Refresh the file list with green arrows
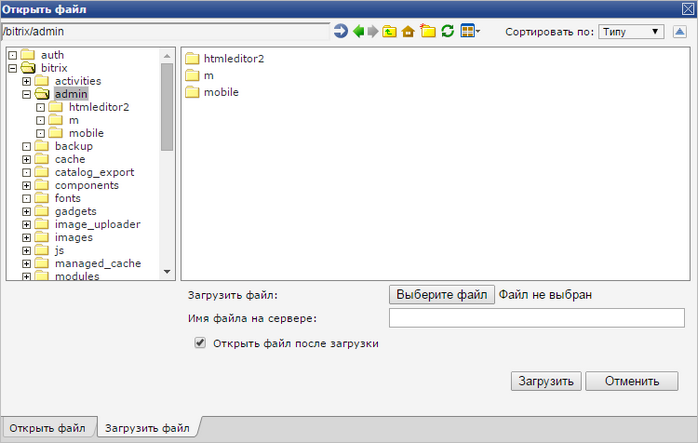 coord(447,31)
